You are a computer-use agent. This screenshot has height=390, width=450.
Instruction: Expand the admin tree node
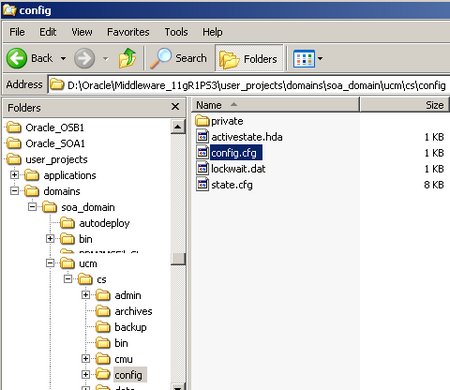click(86, 295)
